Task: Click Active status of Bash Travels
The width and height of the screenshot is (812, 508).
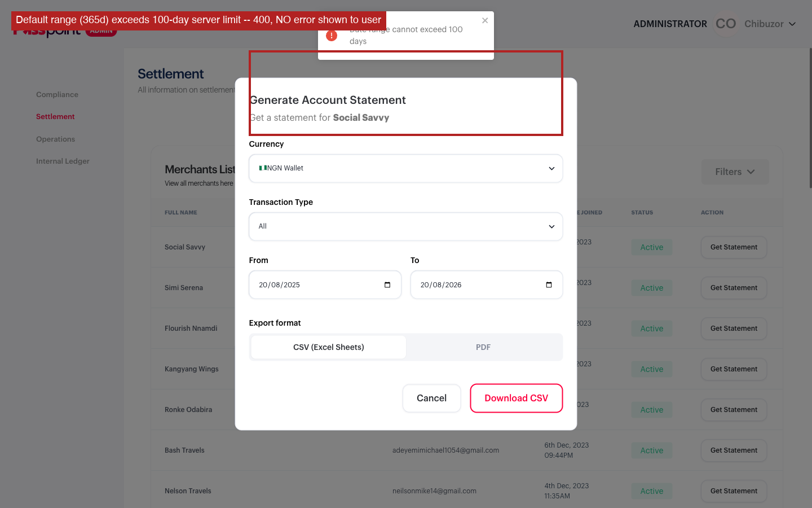Action: click(652, 450)
